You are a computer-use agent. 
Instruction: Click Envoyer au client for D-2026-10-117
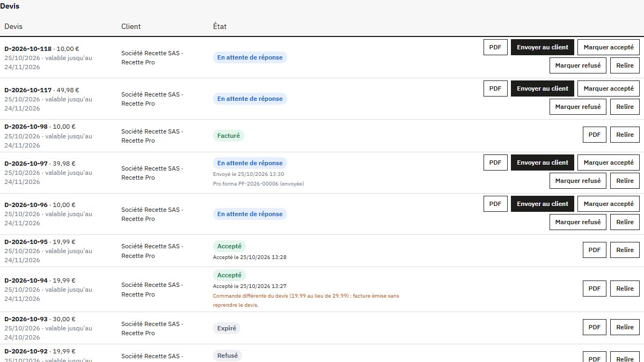click(x=543, y=88)
